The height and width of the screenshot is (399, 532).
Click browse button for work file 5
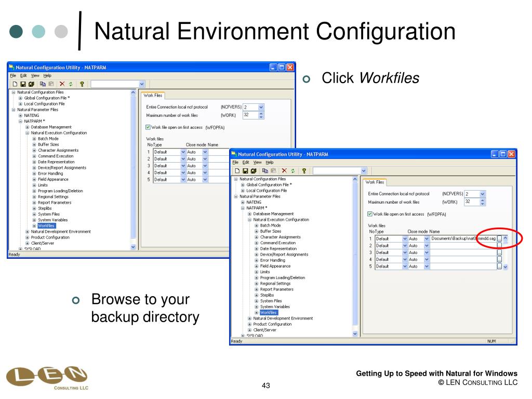click(x=499, y=267)
